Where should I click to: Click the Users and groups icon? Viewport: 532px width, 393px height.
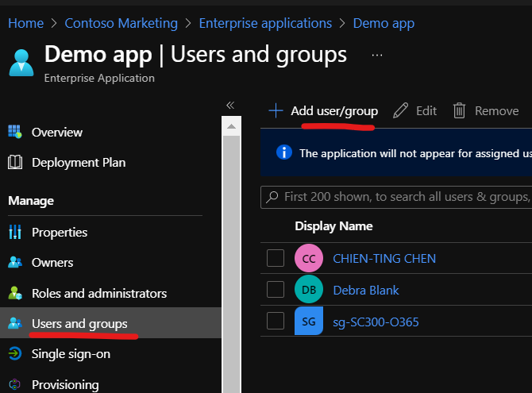[15, 323]
